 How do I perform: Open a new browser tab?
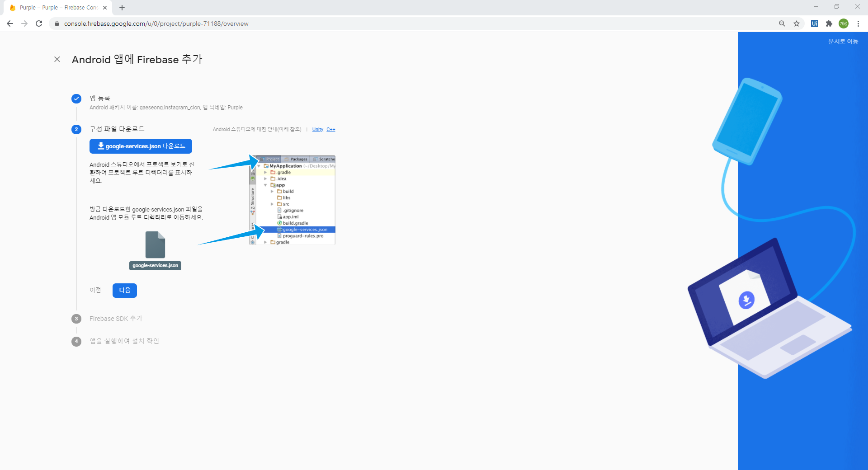122,8
